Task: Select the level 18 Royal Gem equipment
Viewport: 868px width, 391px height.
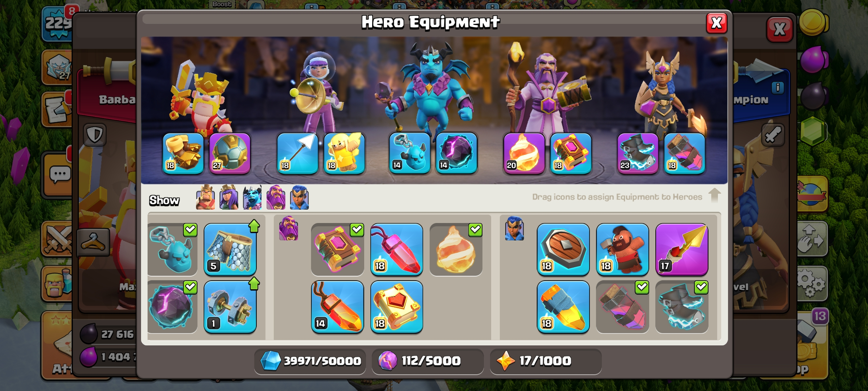Action: pos(397,249)
